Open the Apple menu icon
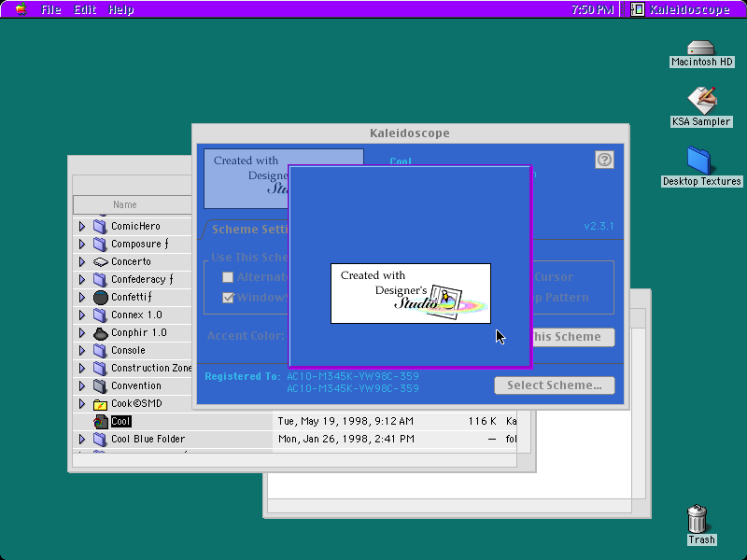Viewport: 747px width, 560px height. click(x=21, y=9)
